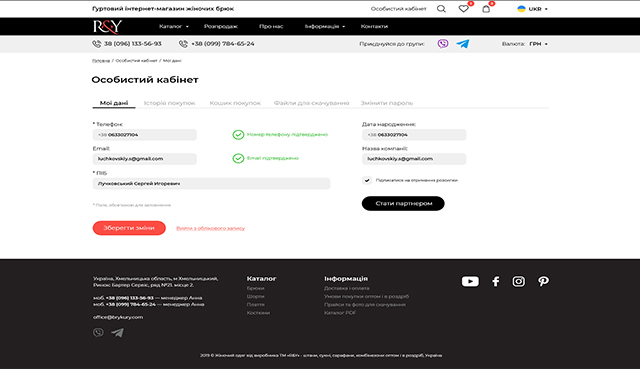Image resolution: width=640 pixels, height=369 pixels.
Task: Click the green Email confirmed checkmark icon
Action: tap(238, 158)
